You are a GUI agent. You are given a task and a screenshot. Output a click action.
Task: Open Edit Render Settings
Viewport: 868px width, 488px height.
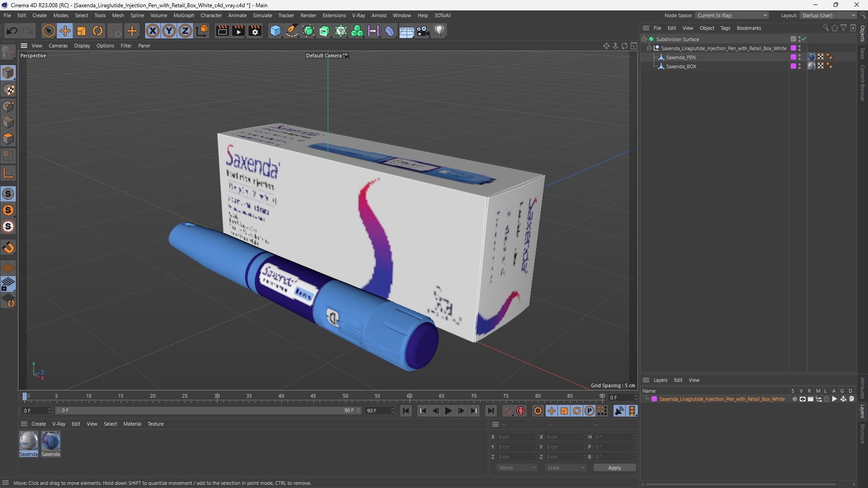point(255,31)
